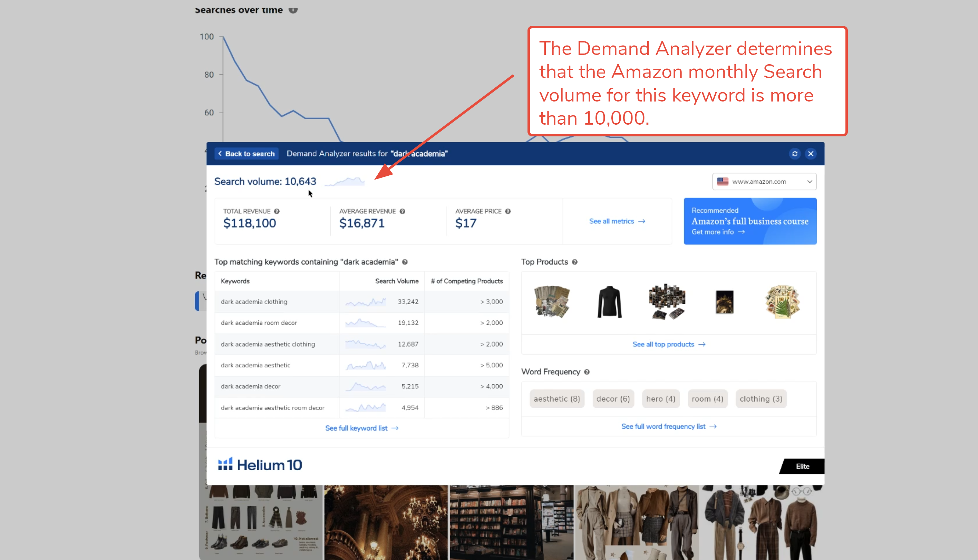Click the refresh icon in Demand Analyzer header
The image size is (978, 560).
(795, 154)
